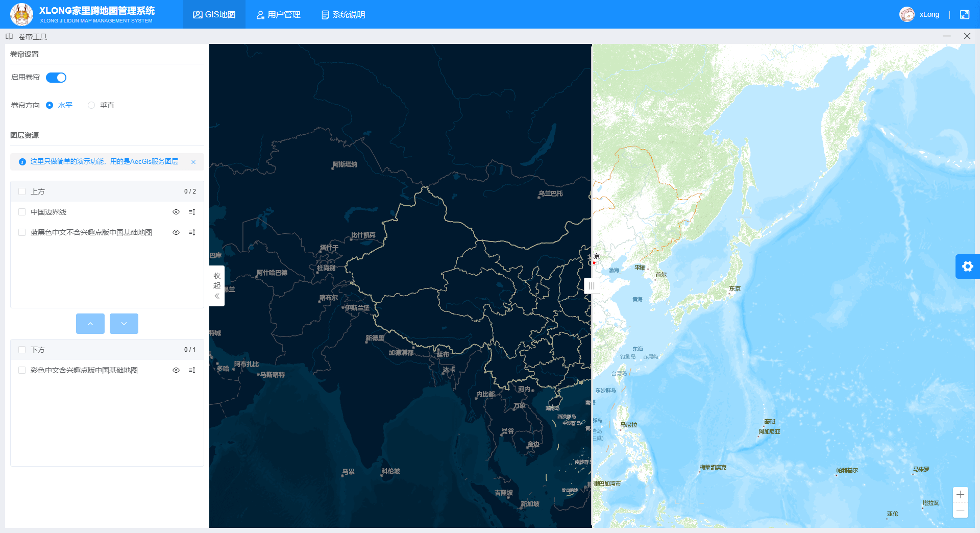
Task: Toggle visibility of 中国边界线 layer
Action: (176, 212)
